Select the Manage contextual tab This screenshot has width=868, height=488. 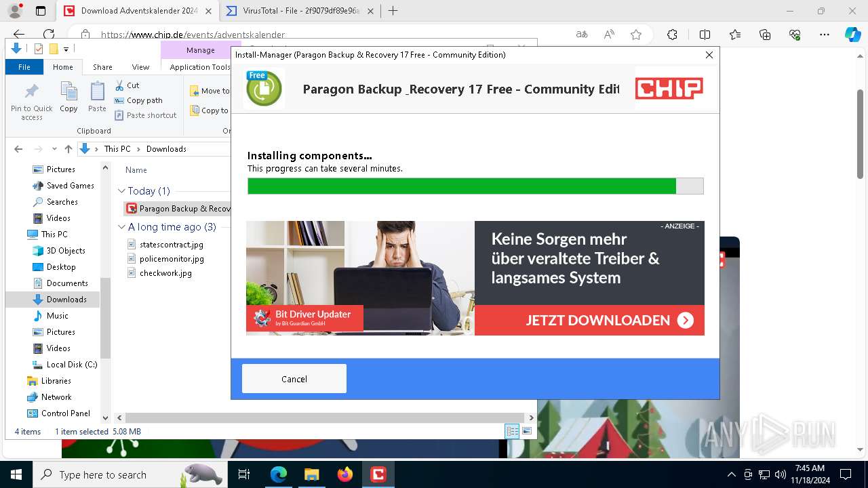[x=200, y=50]
